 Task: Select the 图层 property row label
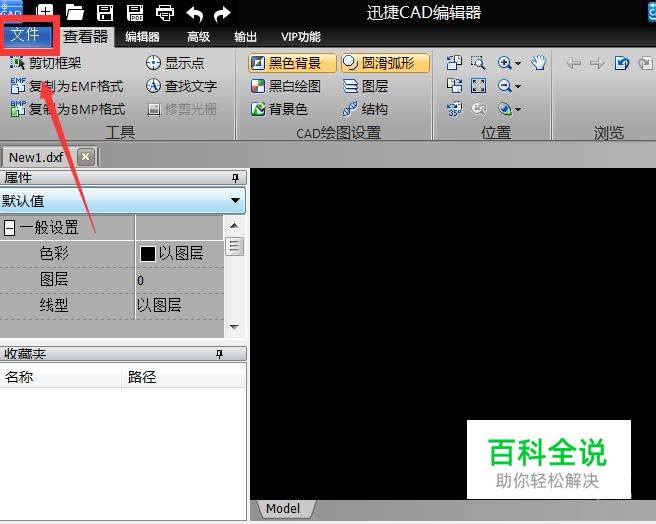click(54, 280)
